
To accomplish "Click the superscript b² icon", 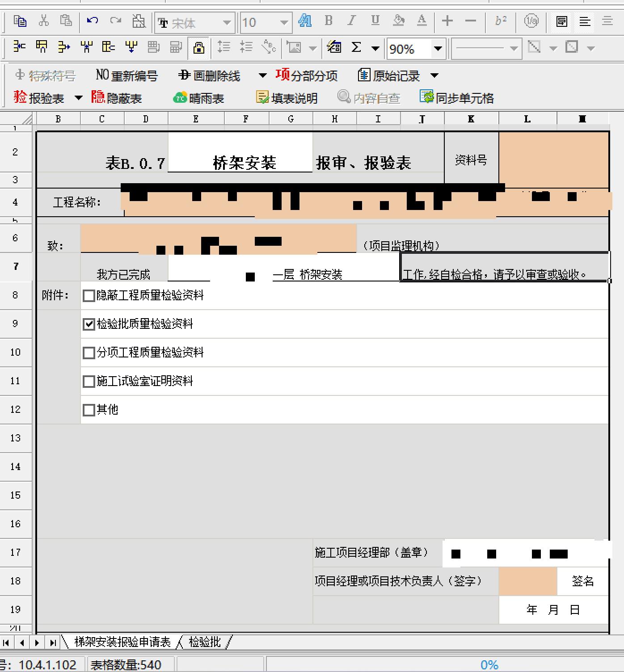I will [x=501, y=21].
